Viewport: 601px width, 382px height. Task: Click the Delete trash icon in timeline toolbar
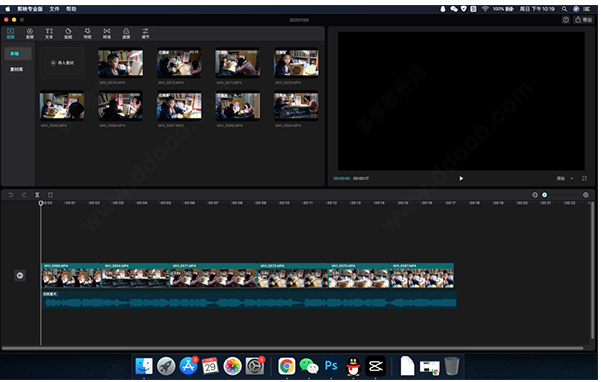[x=50, y=195]
